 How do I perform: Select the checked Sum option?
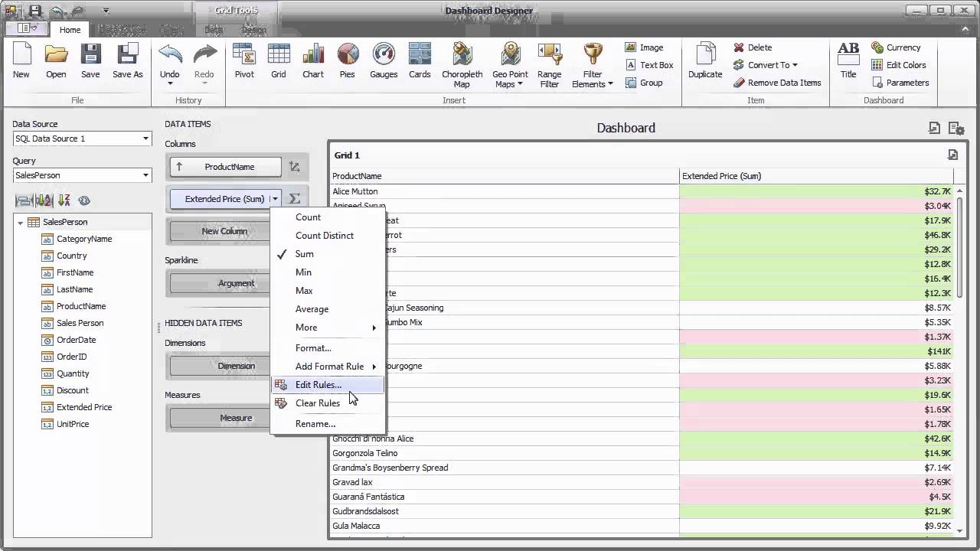[327, 254]
